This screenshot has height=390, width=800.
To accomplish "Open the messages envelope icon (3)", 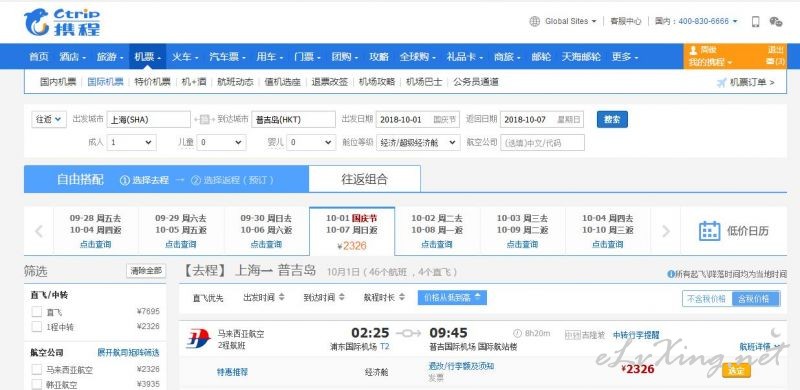I will [x=770, y=62].
